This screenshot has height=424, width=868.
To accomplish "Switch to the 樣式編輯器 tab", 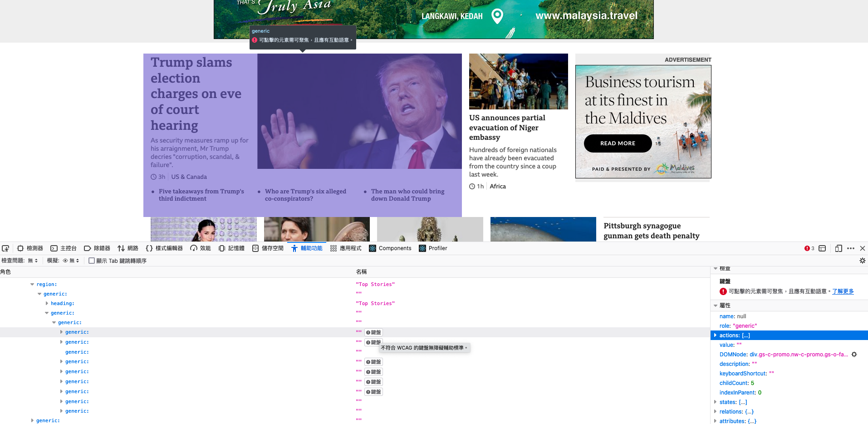I will click(x=164, y=248).
